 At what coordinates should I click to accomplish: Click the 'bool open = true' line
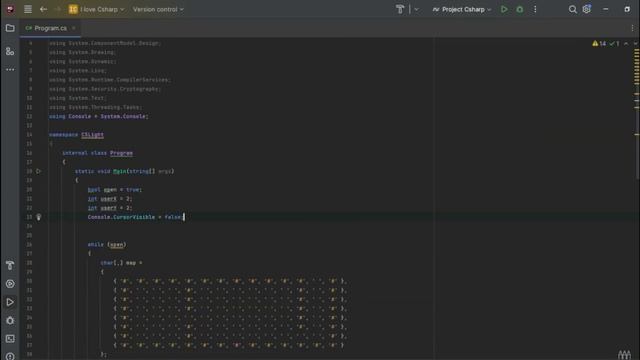tap(115, 190)
